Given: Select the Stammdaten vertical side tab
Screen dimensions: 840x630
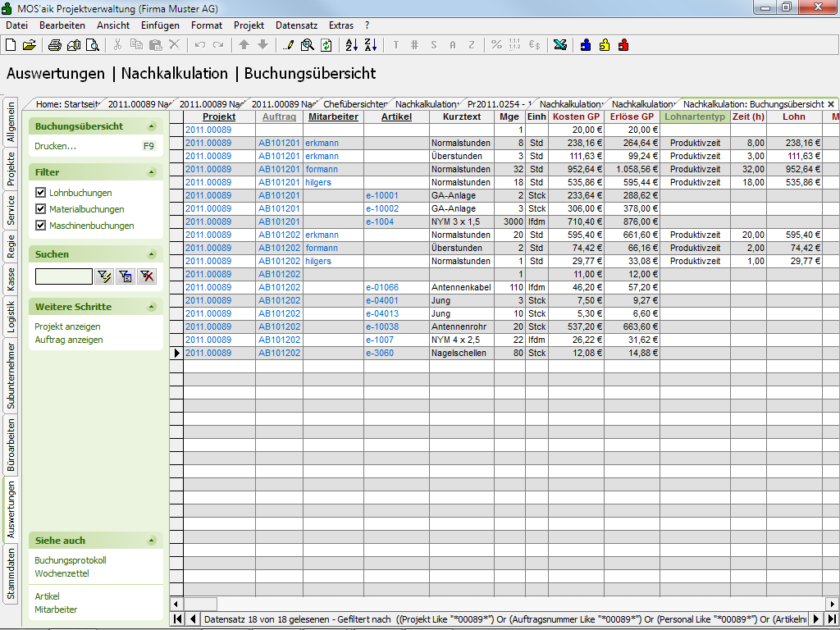Looking at the screenshot, I should pyautogui.click(x=11, y=573).
